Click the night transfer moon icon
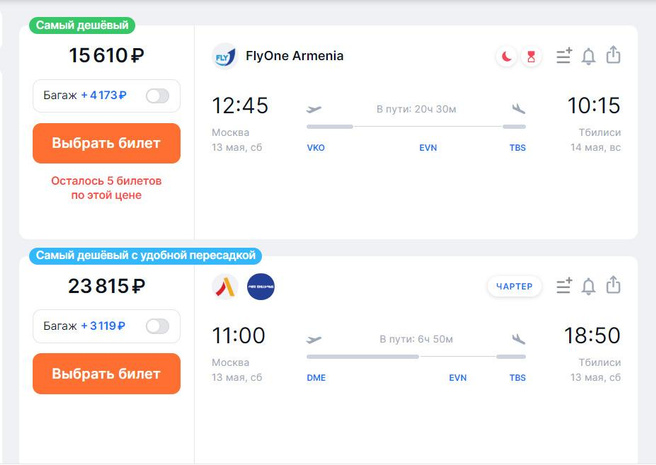This screenshot has width=656, height=465. click(507, 57)
